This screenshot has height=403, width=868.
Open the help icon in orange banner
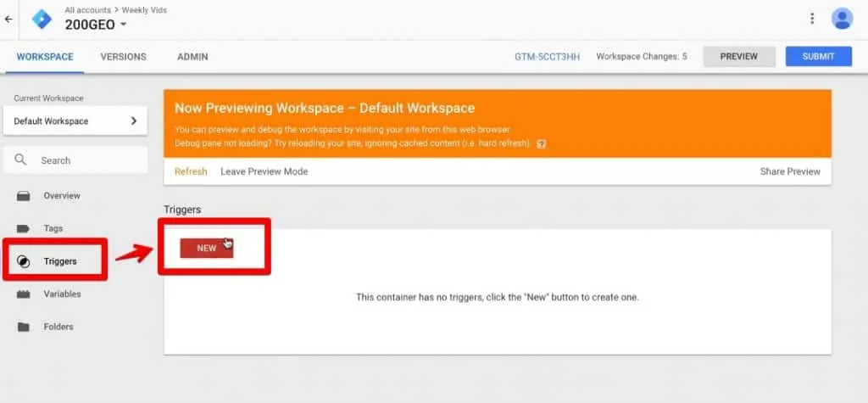pyautogui.click(x=542, y=143)
